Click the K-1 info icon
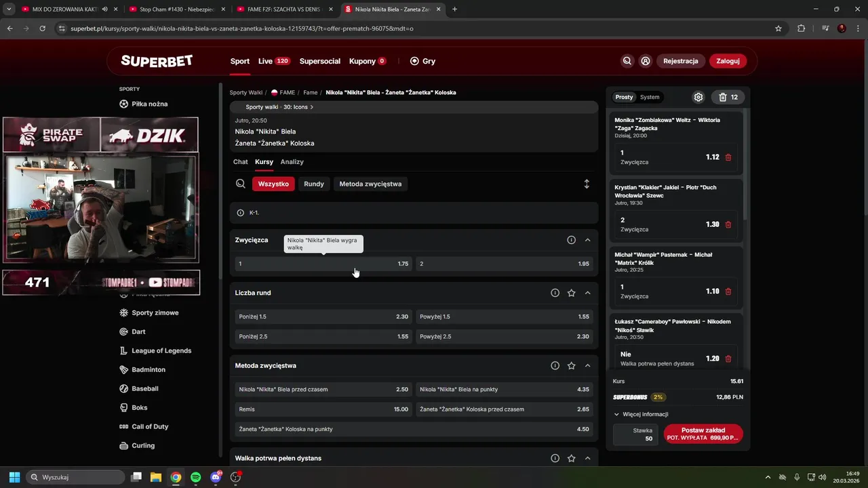This screenshot has width=868, height=488. pyautogui.click(x=240, y=213)
